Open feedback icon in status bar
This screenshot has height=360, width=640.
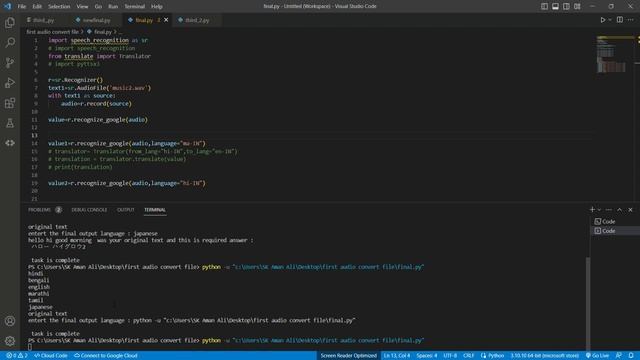pos(619,356)
